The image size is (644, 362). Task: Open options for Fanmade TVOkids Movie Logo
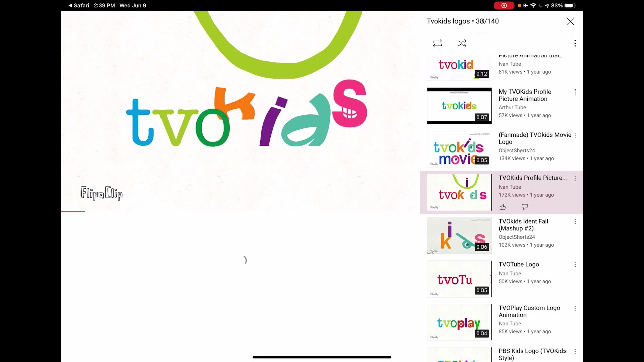[x=575, y=135]
